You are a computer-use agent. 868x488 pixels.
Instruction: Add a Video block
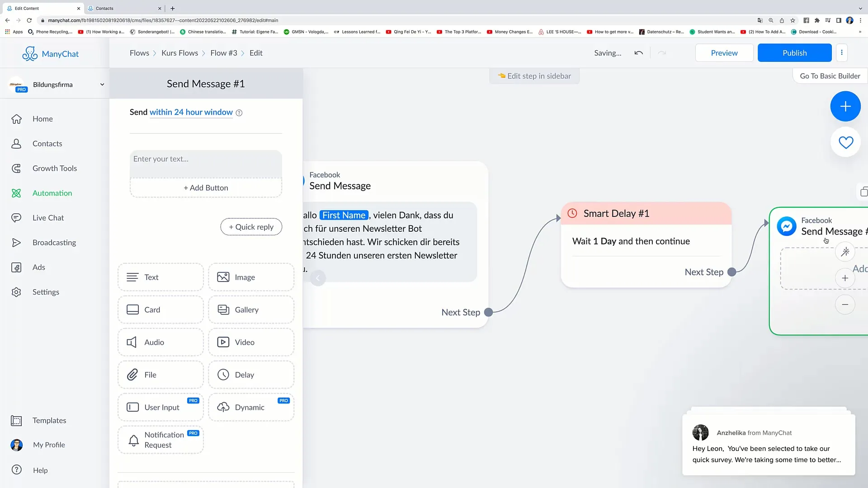[x=251, y=343]
